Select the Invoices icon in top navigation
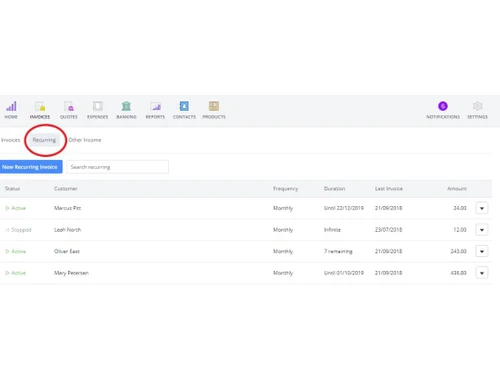Screen dimensions: 500x375 (x=40, y=106)
